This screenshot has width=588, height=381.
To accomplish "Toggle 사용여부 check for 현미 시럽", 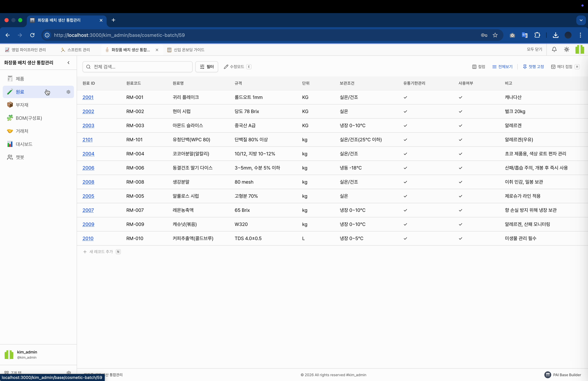I will click(460, 112).
